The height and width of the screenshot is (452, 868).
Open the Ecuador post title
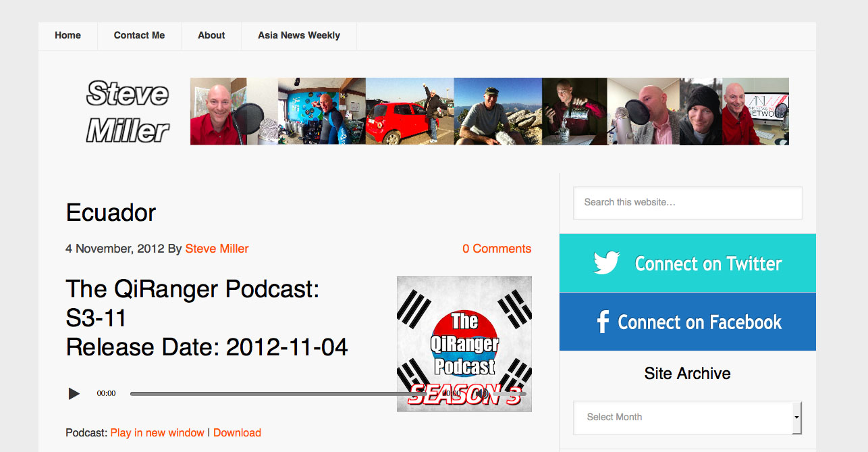[111, 214]
